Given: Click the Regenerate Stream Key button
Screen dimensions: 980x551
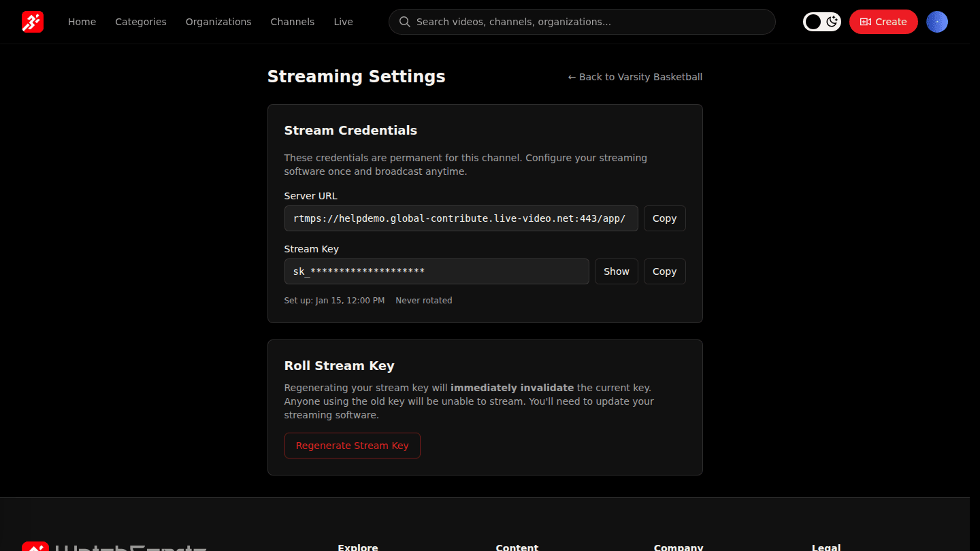Looking at the screenshot, I should coord(353,446).
